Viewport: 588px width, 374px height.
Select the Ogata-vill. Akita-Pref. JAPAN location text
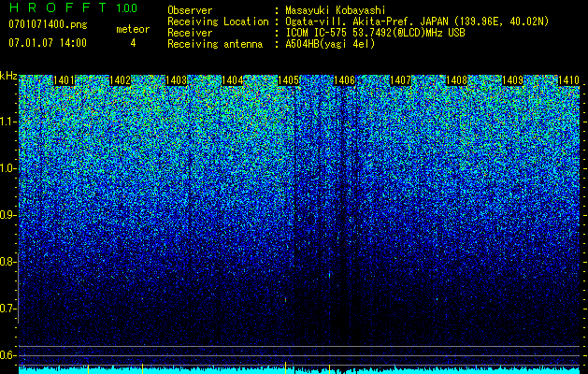(x=417, y=22)
